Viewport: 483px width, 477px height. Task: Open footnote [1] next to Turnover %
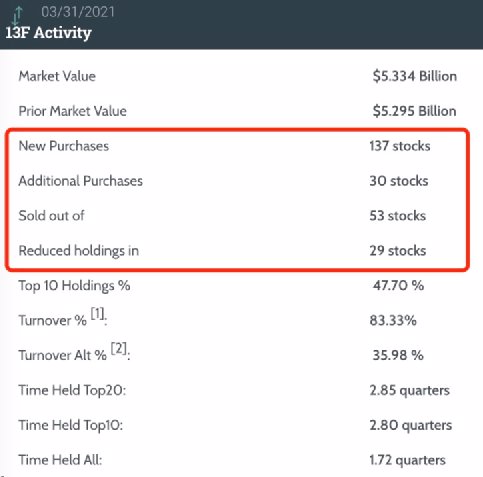(x=97, y=314)
